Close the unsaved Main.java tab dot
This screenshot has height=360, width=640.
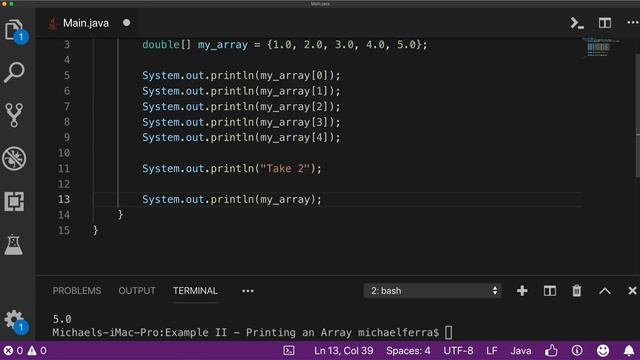pos(127,23)
